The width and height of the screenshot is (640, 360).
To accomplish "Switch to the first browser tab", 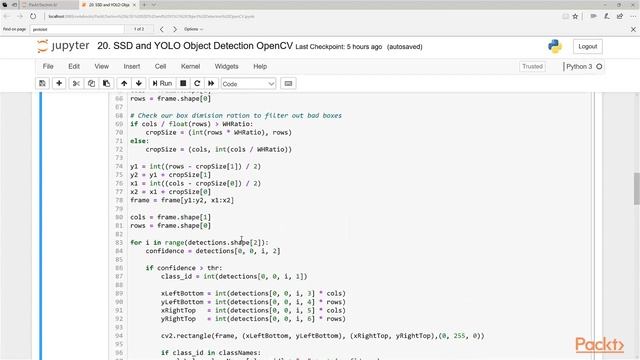I will click(x=48, y=5).
